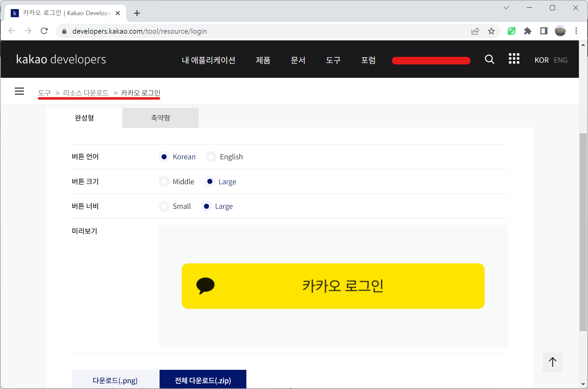Open Chrome three-dot menu

(576, 31)
